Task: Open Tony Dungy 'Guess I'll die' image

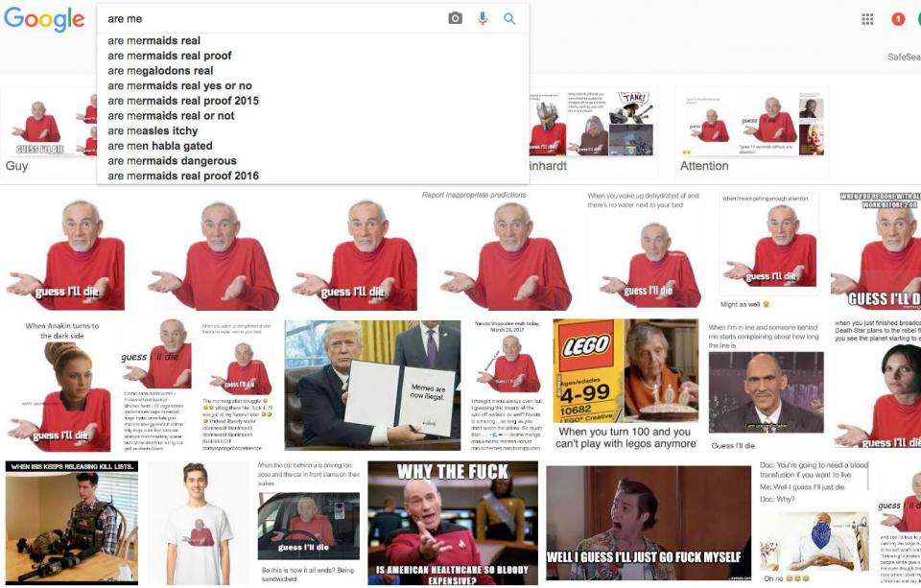Action: (766, 386)
